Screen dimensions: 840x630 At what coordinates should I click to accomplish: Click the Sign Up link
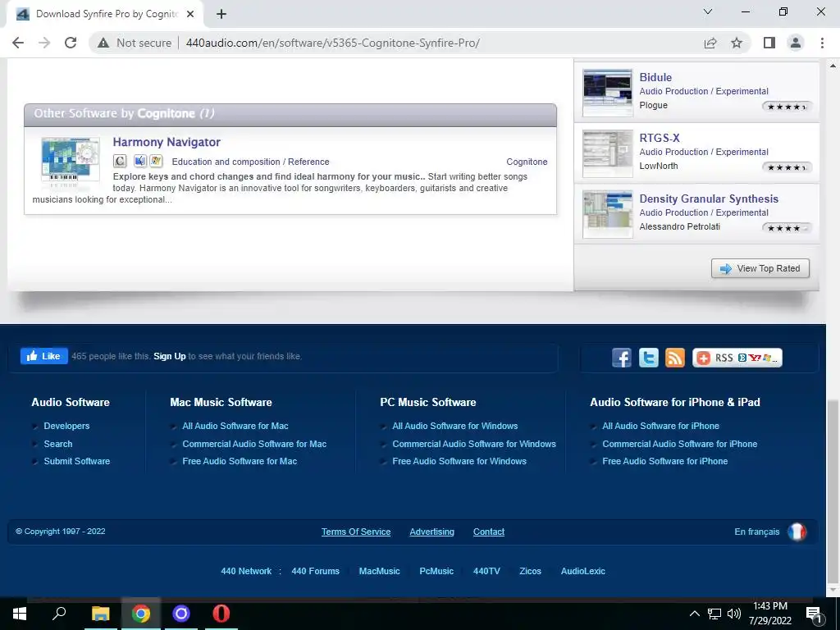coord(169,356)
